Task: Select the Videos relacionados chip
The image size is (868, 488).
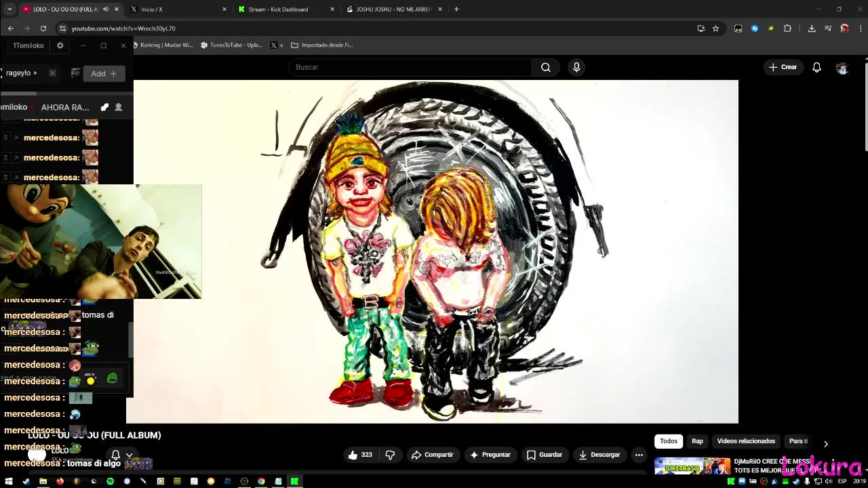Action: pos(746,441)
